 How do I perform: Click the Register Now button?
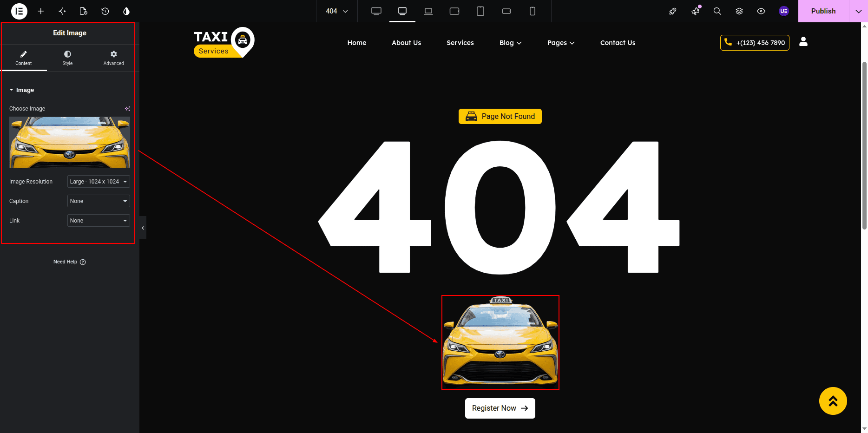click(500, 408)
